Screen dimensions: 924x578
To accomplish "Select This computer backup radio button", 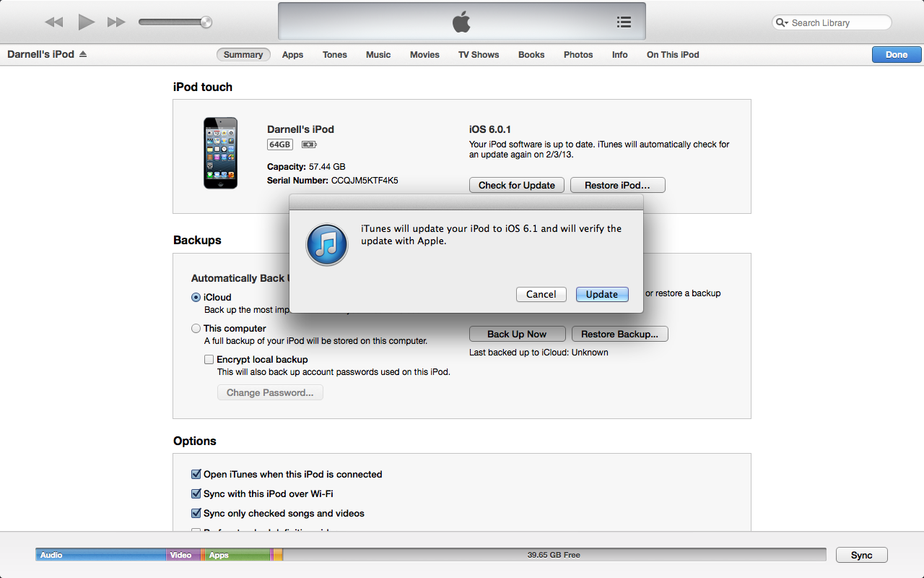I will (196, 328).
